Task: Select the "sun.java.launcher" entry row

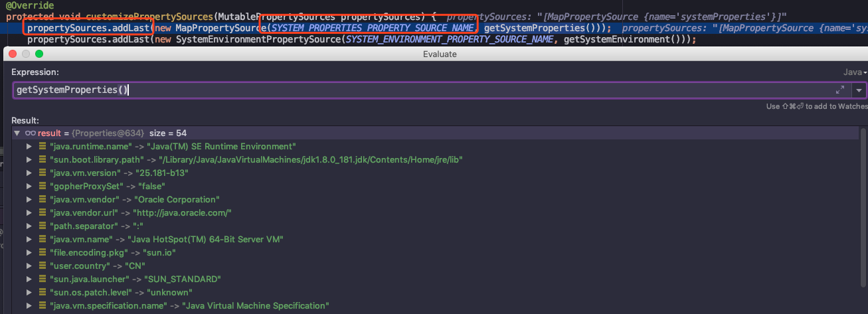Action: 438,279
